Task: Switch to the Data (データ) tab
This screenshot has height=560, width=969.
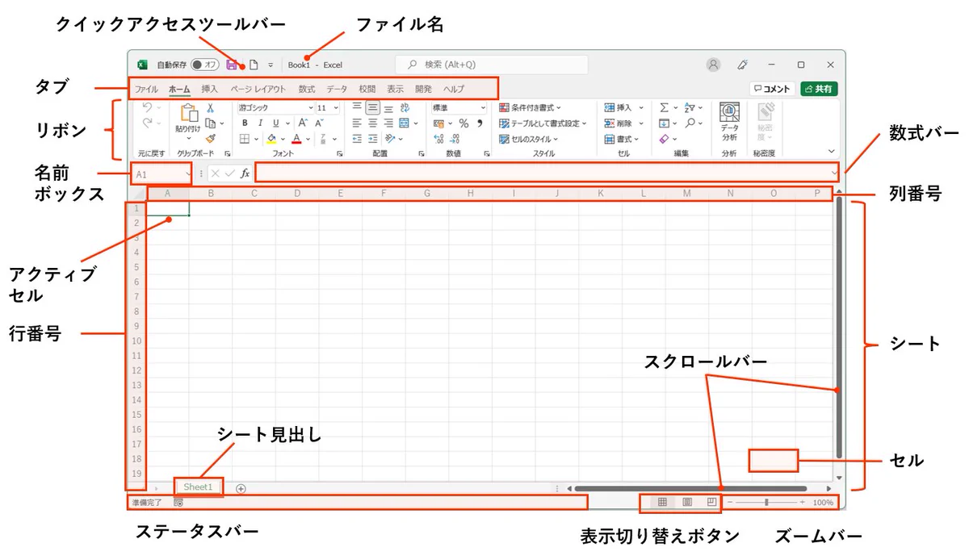Action: coord(337,89)
